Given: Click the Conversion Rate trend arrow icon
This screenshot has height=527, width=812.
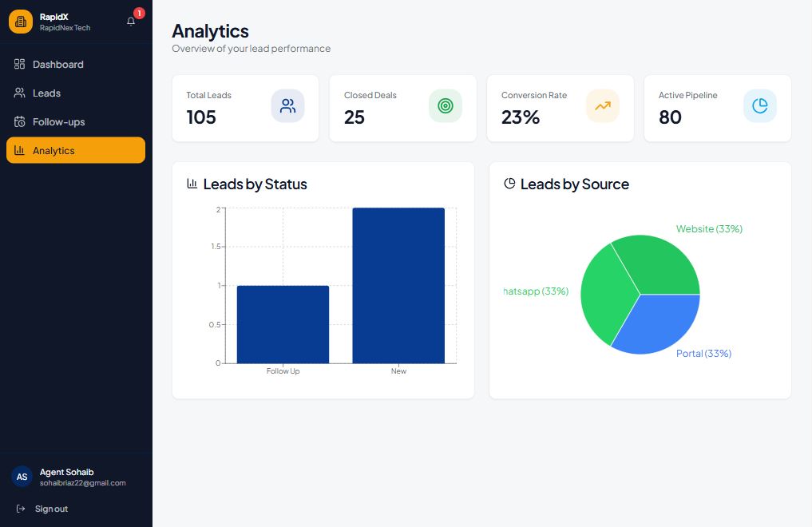Looking at the screenshot, I should tap(602, 105).
